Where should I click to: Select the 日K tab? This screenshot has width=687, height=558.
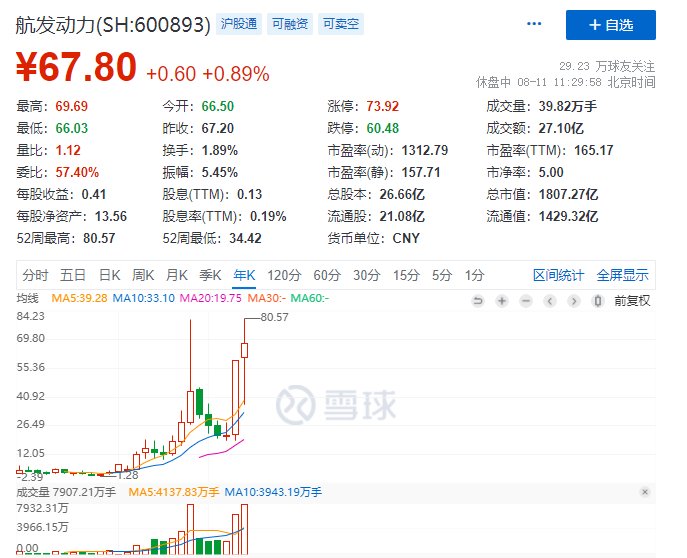[x=110, y=275]
